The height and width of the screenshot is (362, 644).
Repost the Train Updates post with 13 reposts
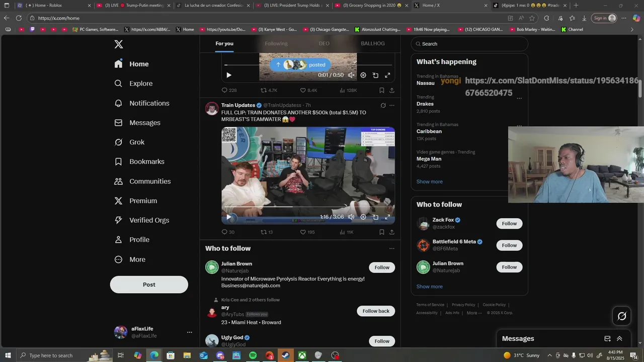click(267, 232)
